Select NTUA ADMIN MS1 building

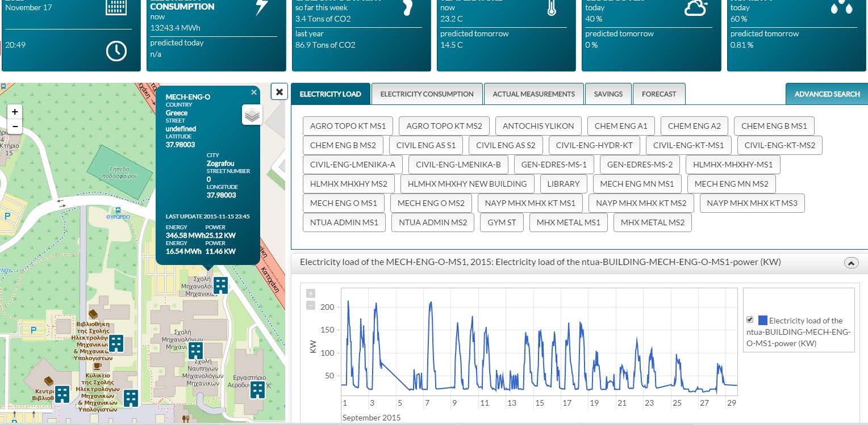tap(344, 222)
